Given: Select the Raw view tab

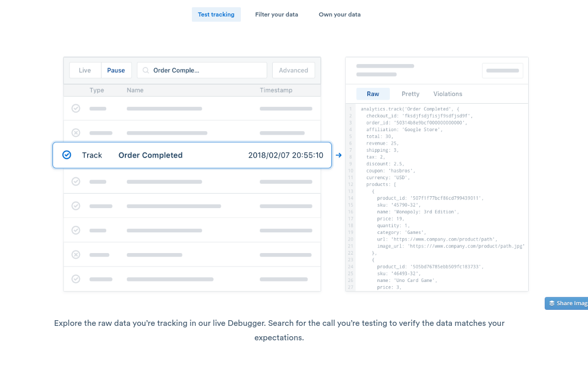Looking at the screenshot, I should (x=373, y=94).
